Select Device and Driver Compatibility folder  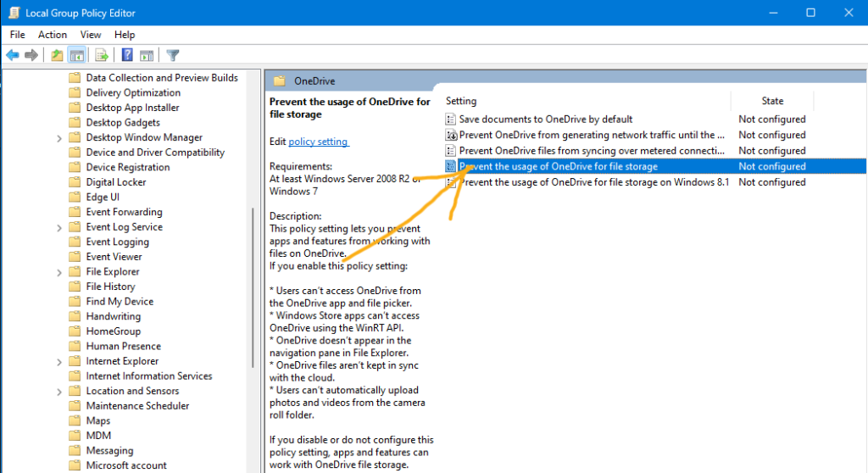[x=155, y=153]
